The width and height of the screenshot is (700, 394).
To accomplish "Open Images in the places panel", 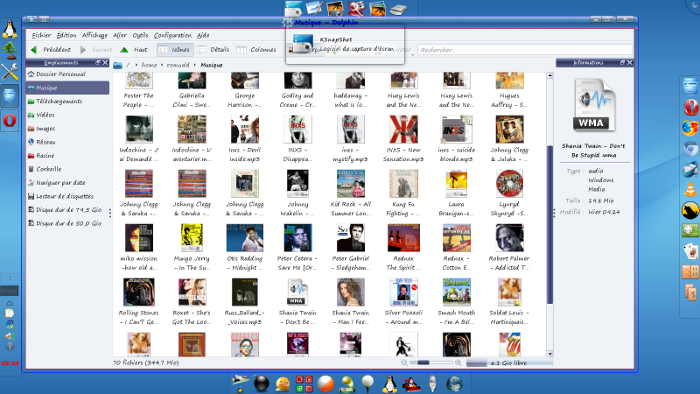I will (67, 129).
